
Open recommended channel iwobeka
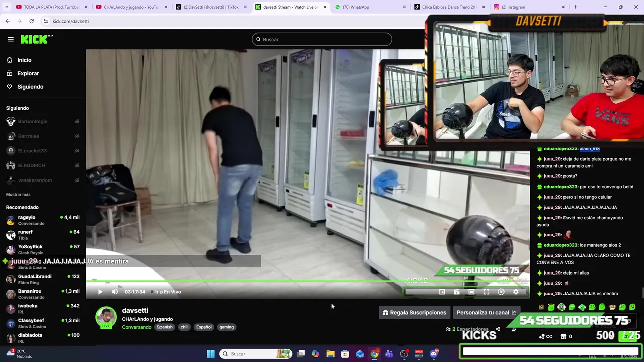42,308
